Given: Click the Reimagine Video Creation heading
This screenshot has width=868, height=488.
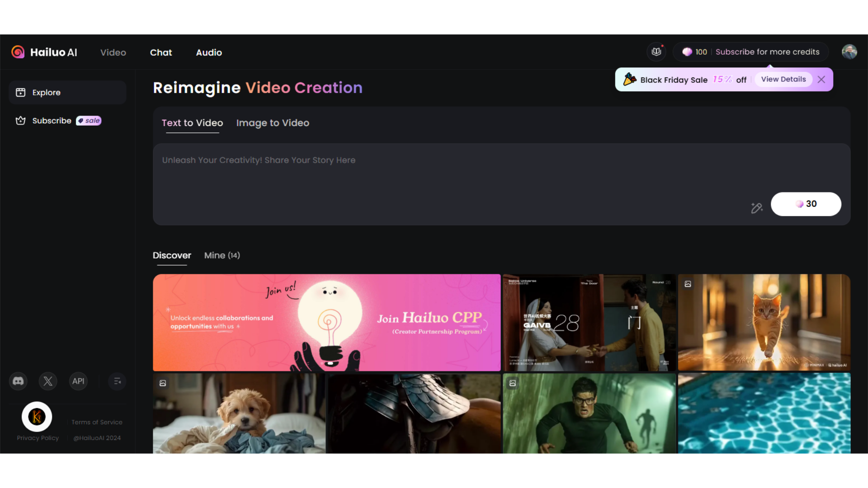Looking at the screenshot, I should coord(258,88).
